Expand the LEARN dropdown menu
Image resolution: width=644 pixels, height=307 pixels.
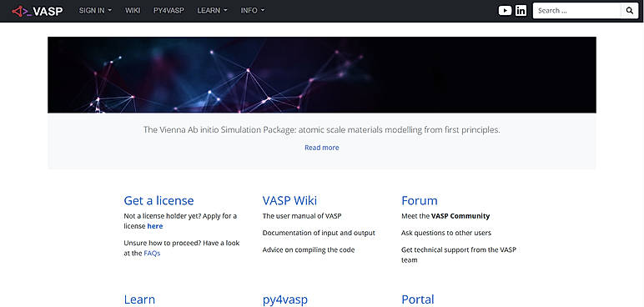coord(212,11)
